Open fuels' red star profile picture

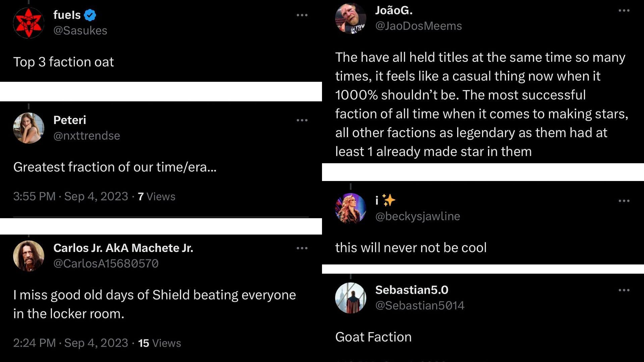pos(29,23)
